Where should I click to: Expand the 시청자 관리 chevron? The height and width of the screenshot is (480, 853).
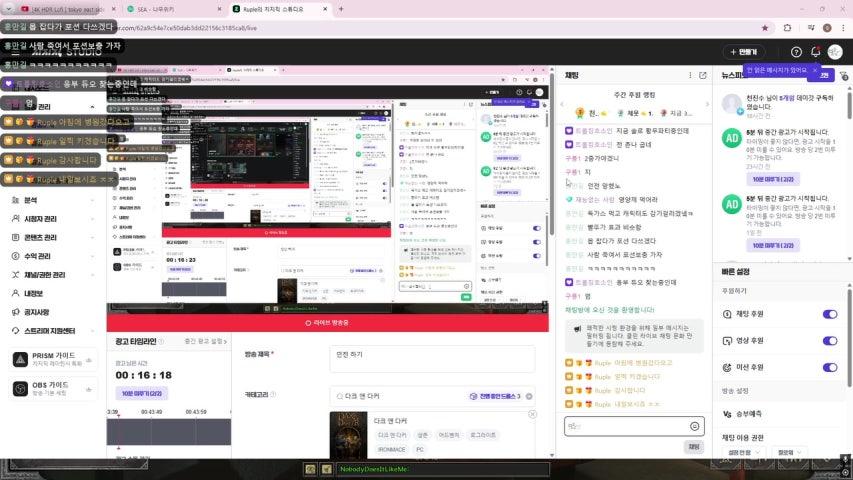[92, 219]
